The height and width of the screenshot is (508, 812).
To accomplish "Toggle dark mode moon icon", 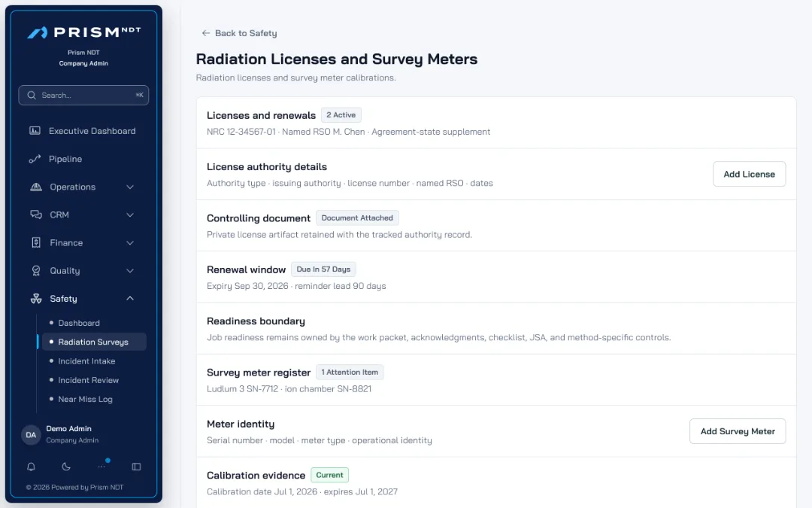I will [66, 467].
